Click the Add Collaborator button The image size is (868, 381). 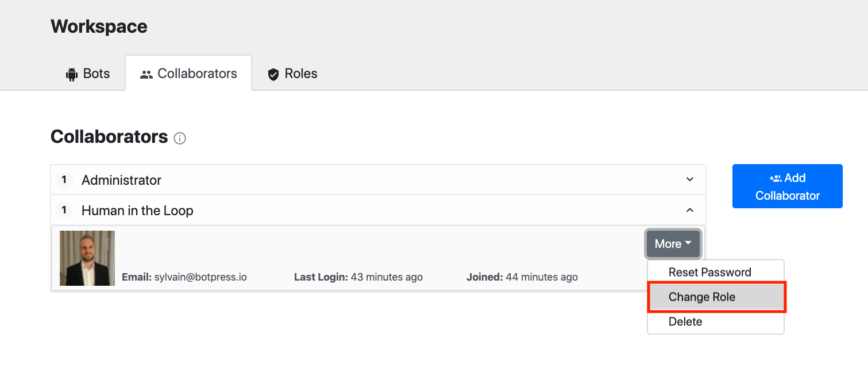[787, 186]
